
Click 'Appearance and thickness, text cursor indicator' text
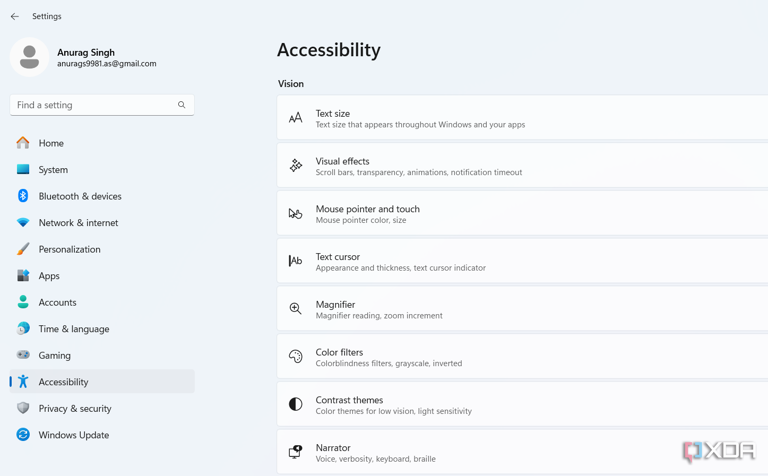pyautogui.click(x=401, y=268)
